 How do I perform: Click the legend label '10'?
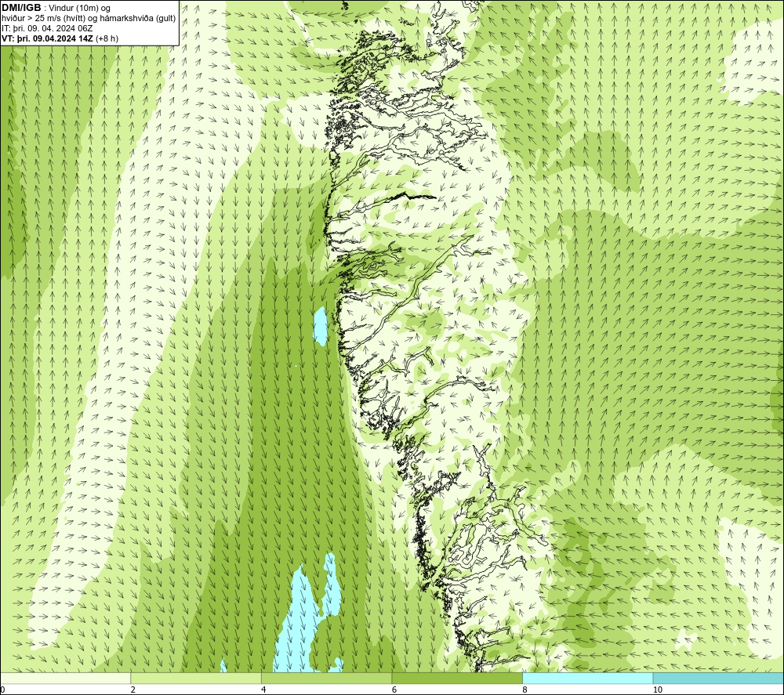pos(658,690)
